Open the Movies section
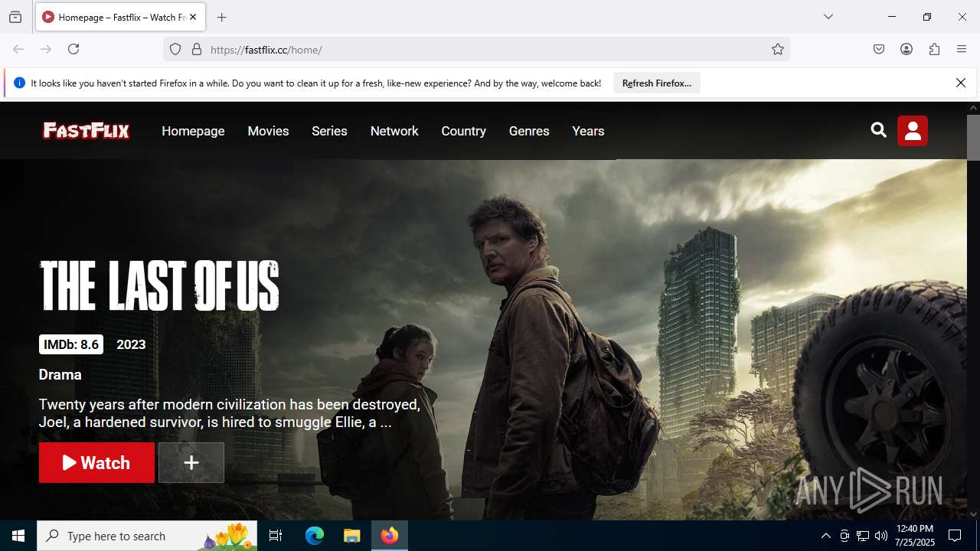The width and height of the screenshot is (980, 551). (x=268, y=131)
